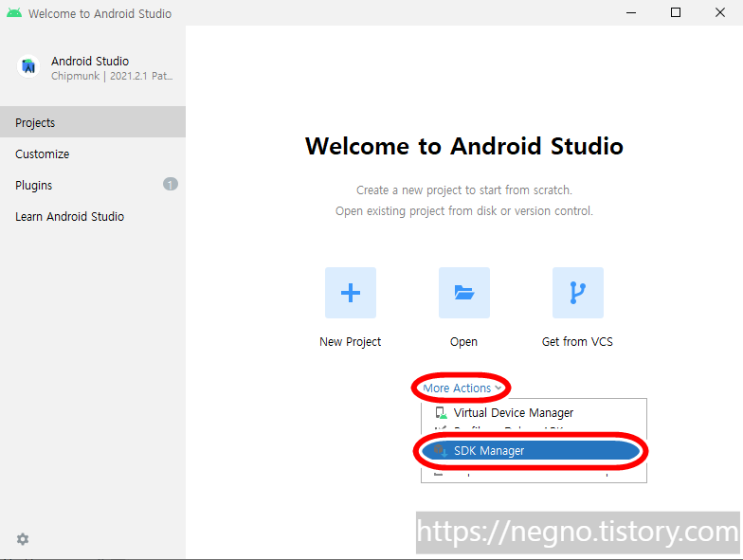Click the Virtual Device Manager icon
Image resolution: width=743 pixels, height=560 pixels.
441,413
